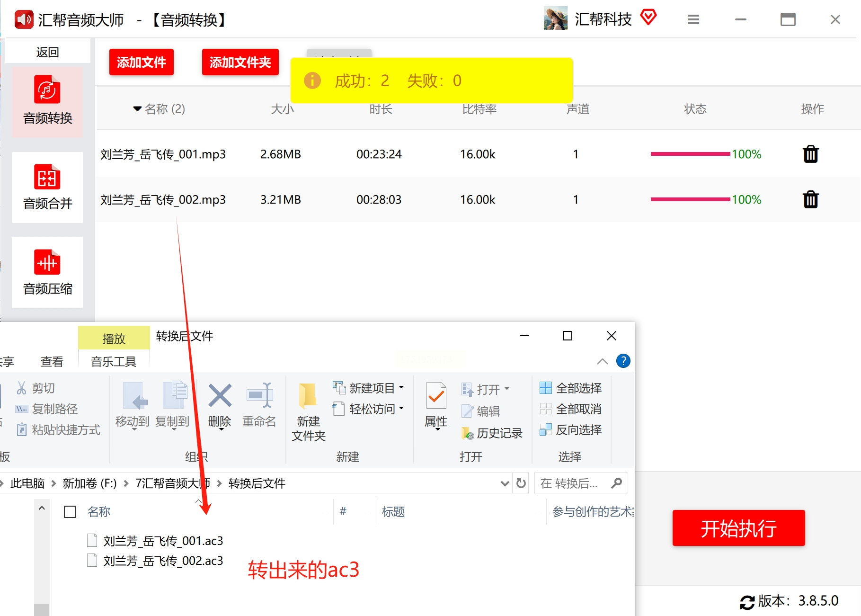Click the 添加文件夹 button
Image resolution: width=861 pixels, height=616 pixels.
(x=240, y=62)
